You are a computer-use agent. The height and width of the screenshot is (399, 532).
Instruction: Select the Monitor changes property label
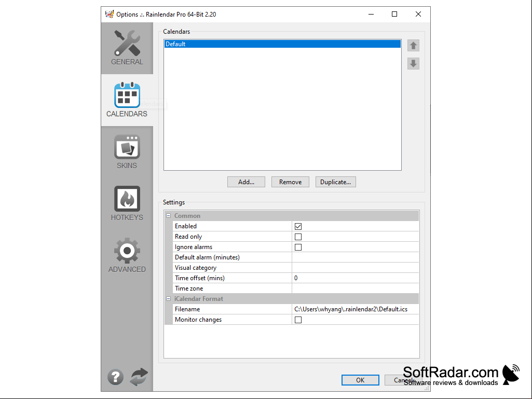coord(198,320)
